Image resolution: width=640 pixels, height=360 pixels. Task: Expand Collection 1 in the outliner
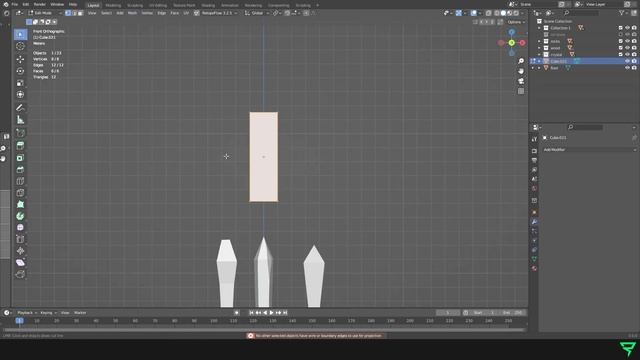[x=539, y=28]
